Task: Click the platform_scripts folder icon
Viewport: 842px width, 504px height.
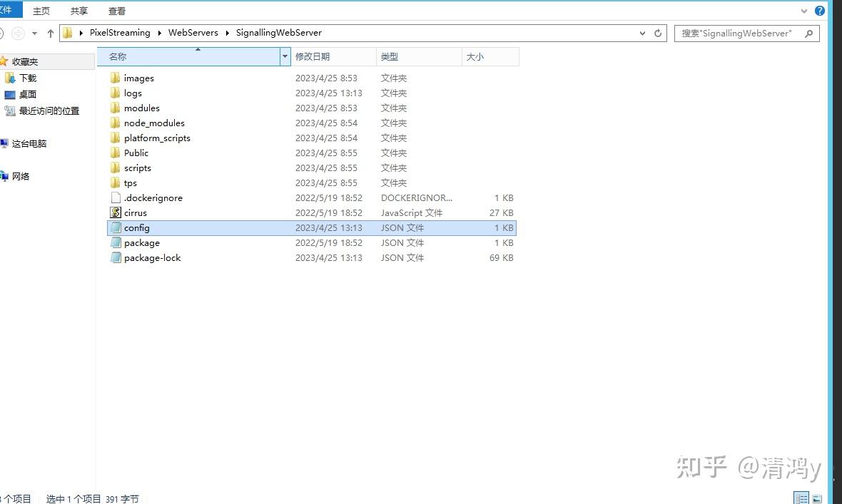Action: coord(116,138)
